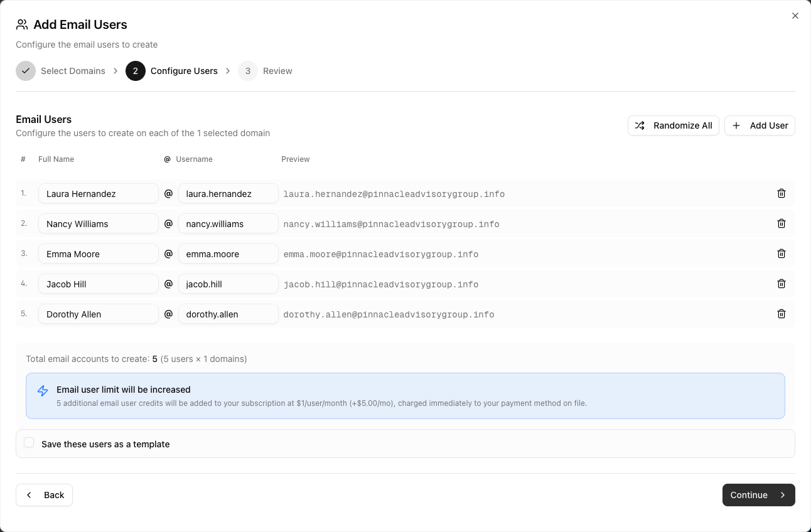This screenshot has height=532, width=811.
Task: Go Back to previous step
Action: tap(44, 495)
